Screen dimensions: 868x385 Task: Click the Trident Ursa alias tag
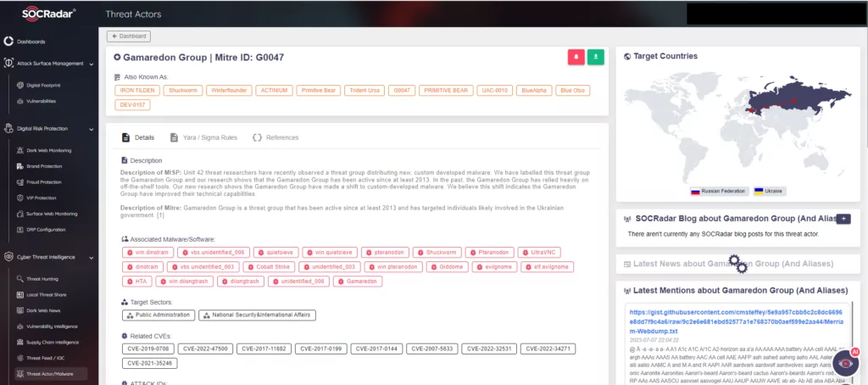[364, 90]
